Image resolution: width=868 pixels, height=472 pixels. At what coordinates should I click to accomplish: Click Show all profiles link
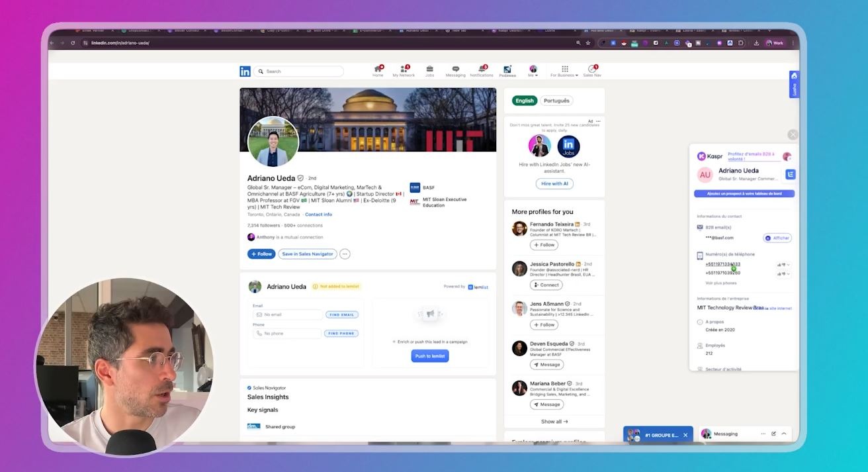(554, 421)
